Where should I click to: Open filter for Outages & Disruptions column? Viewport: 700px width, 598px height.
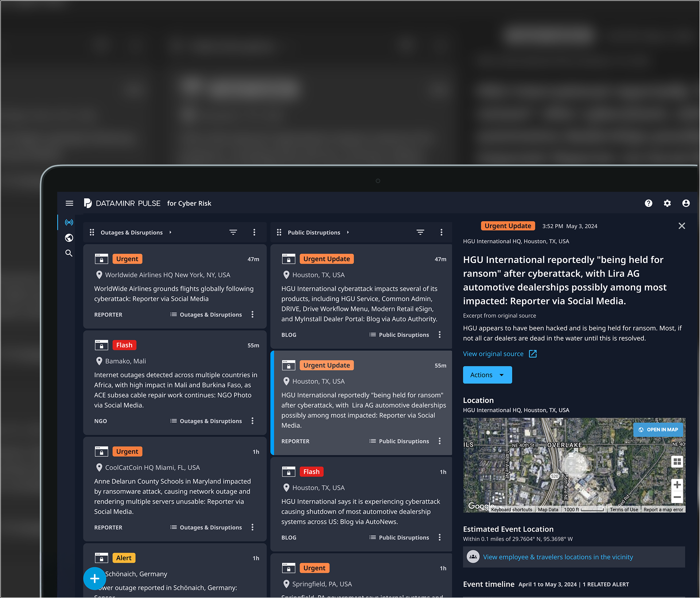[x=233, y=232]
